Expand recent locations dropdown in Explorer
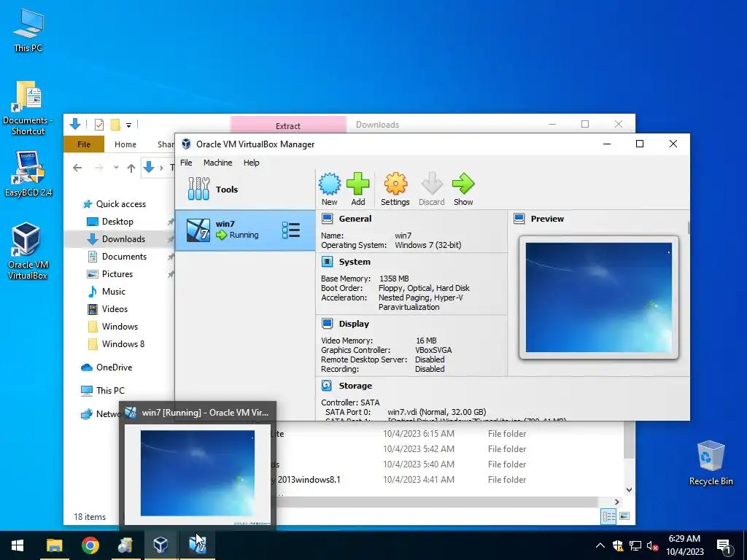 tap(116, 168)
